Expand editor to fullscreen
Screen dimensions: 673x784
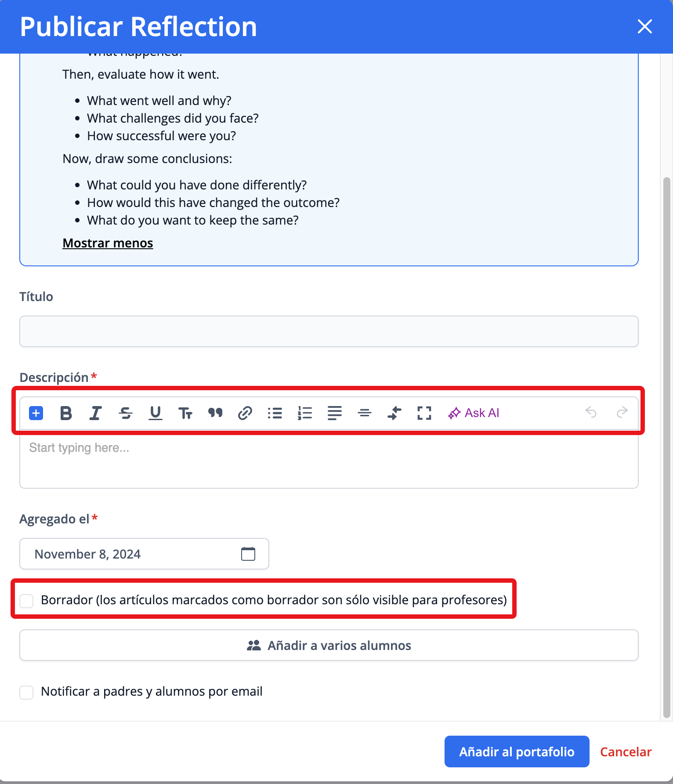tap(424, 413)
